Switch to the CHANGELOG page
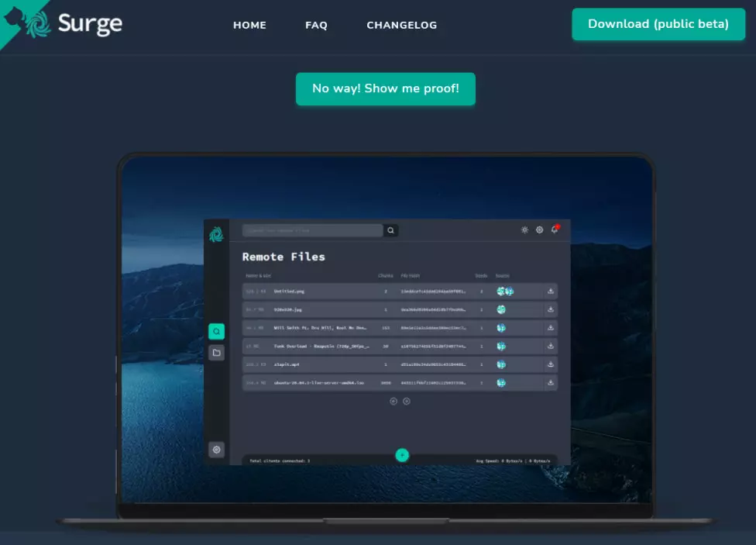This screenshot has width=756, height=545. click(402, 25)
